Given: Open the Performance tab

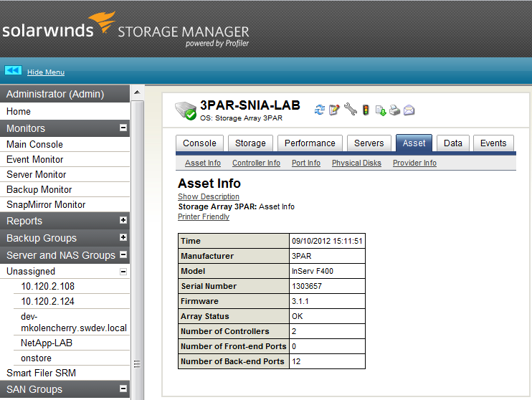Looking at the screenshot, I should (310, 143).
